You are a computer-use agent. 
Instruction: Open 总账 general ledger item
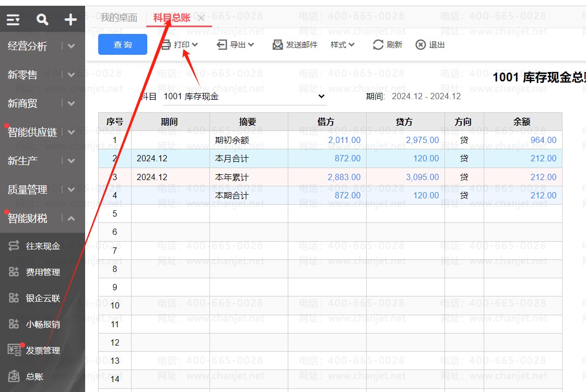[x=34, y=376]
